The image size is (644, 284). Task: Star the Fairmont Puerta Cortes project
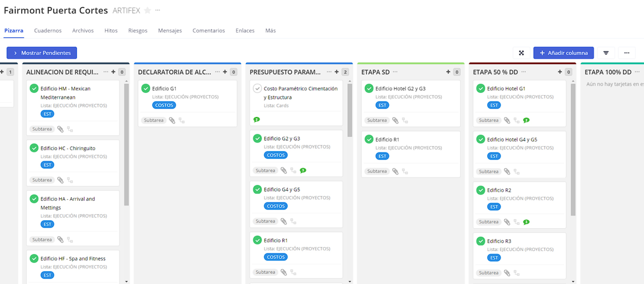click(148, 10)
